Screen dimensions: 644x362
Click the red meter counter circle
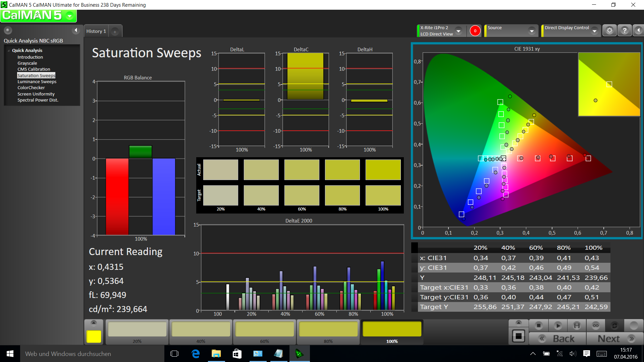[x=475, y=31]
